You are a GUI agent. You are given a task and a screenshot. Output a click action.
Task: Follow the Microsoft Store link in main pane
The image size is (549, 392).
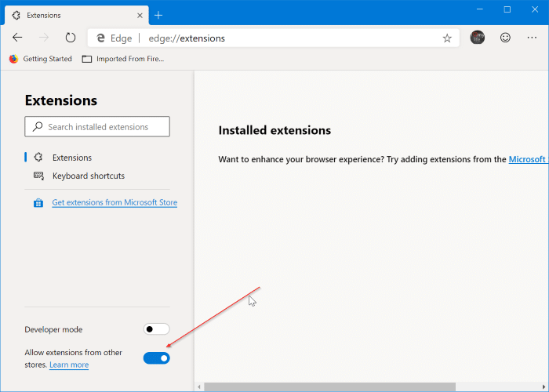(x=529, y=159)
